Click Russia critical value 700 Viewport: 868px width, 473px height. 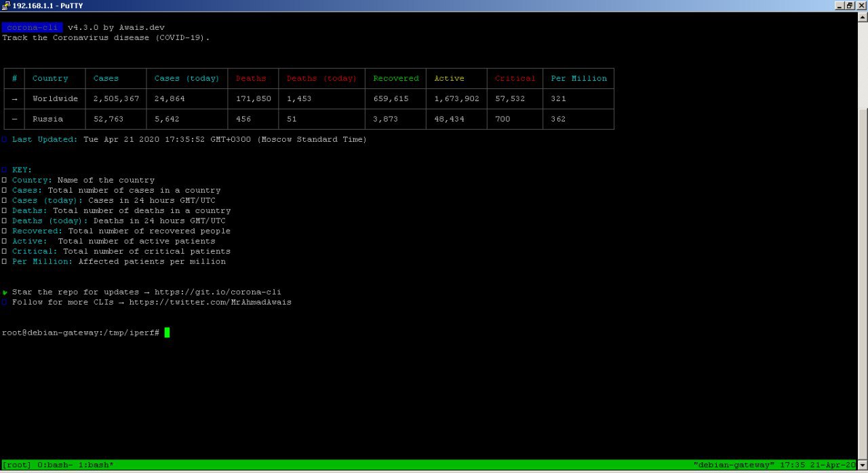pos(502,119)
